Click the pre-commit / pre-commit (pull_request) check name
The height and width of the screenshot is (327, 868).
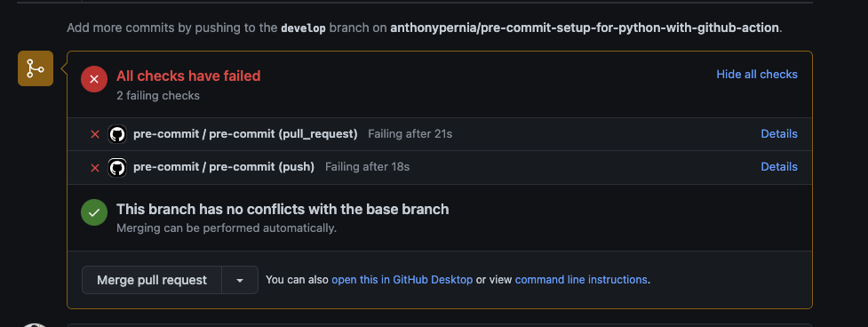point(245,134)
